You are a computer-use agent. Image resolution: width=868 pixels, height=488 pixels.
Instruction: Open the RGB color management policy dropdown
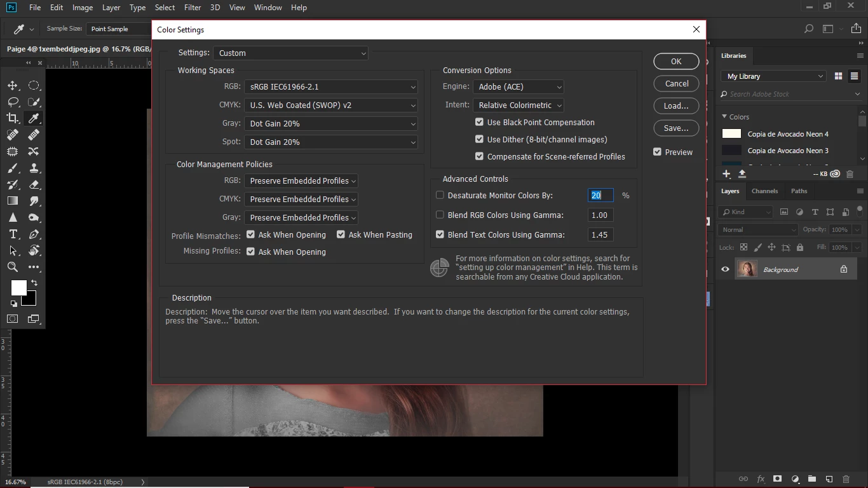(301, 181)
